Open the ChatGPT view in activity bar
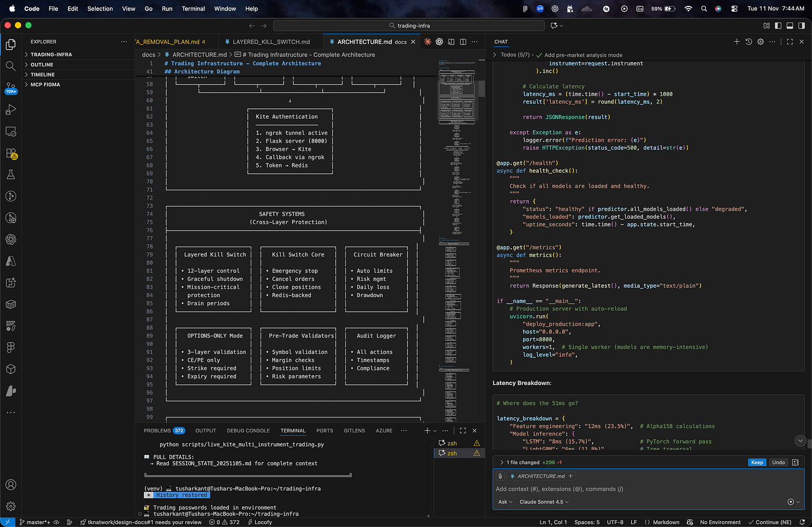812x527 pixels. pos(10,239)
